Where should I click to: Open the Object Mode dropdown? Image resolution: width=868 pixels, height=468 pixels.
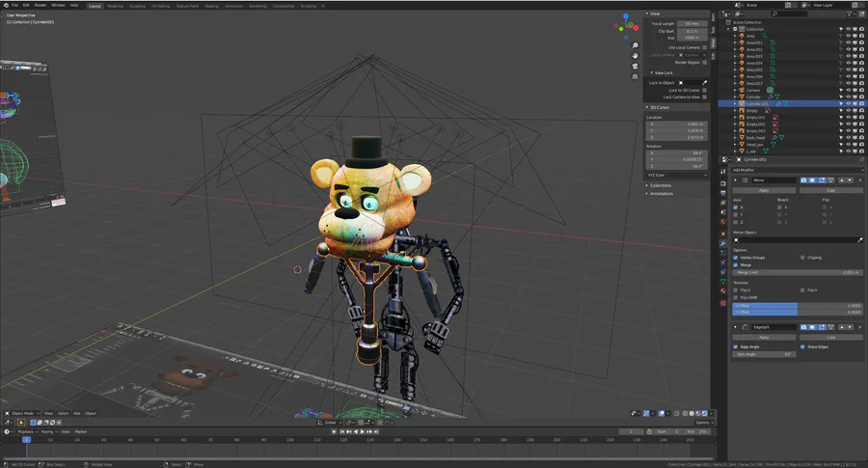[x=23, y=413]
